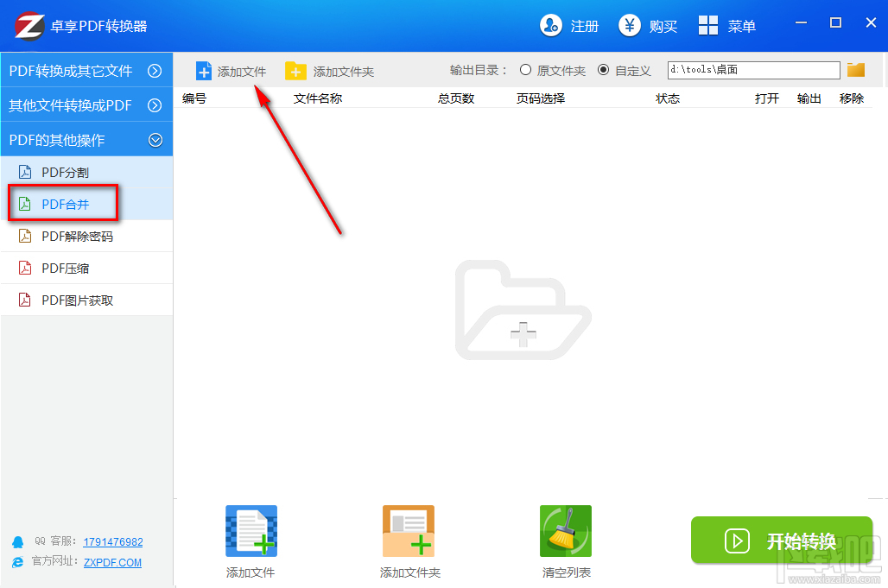Click the browser icon beside official website
The width and height of the screenshot is (888, 588).
[x=17, y=563]
